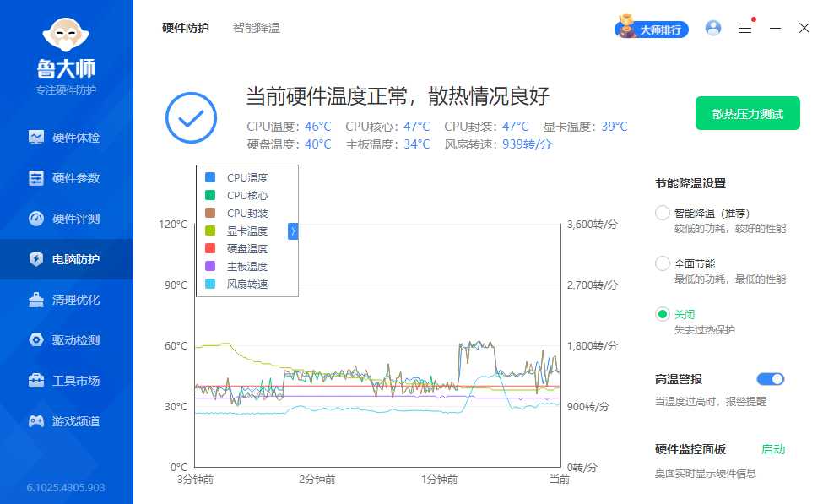Open 工具市场 toolbox icon

36,380
